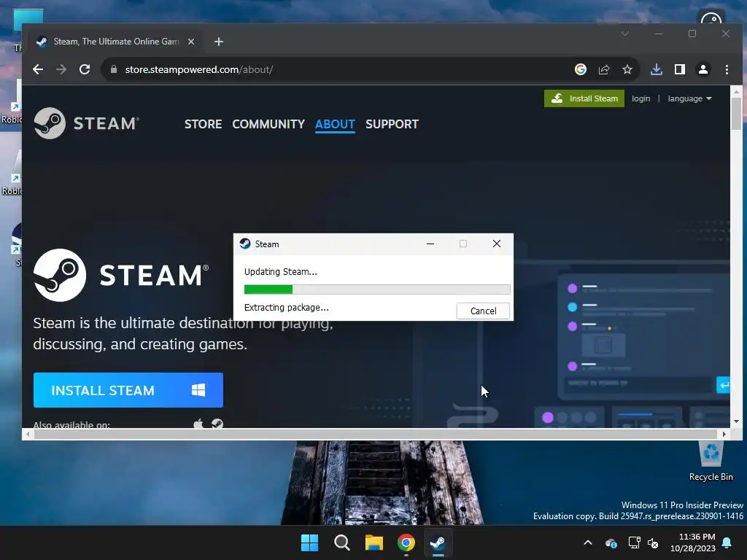
Task: Open the login link
Action: point(640,98)
